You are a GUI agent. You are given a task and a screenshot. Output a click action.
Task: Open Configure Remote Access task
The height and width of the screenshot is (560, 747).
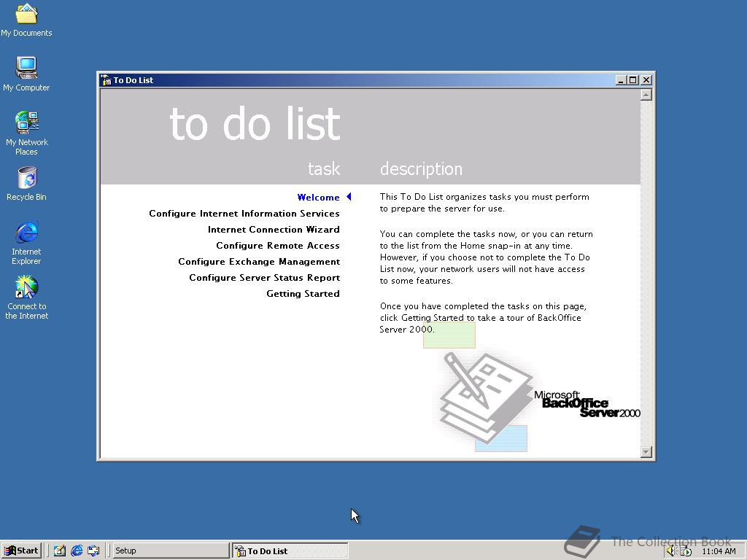point(278,246)
